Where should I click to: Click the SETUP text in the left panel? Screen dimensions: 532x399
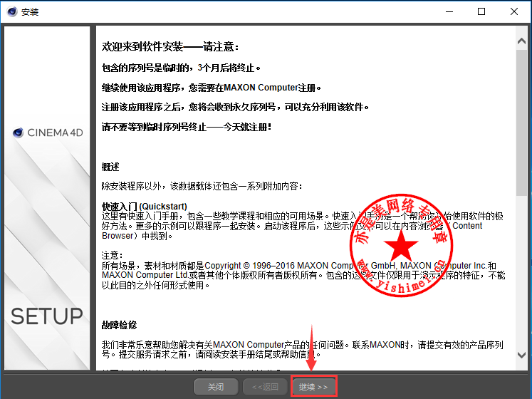pyautogui.click(x=47, y=316)
